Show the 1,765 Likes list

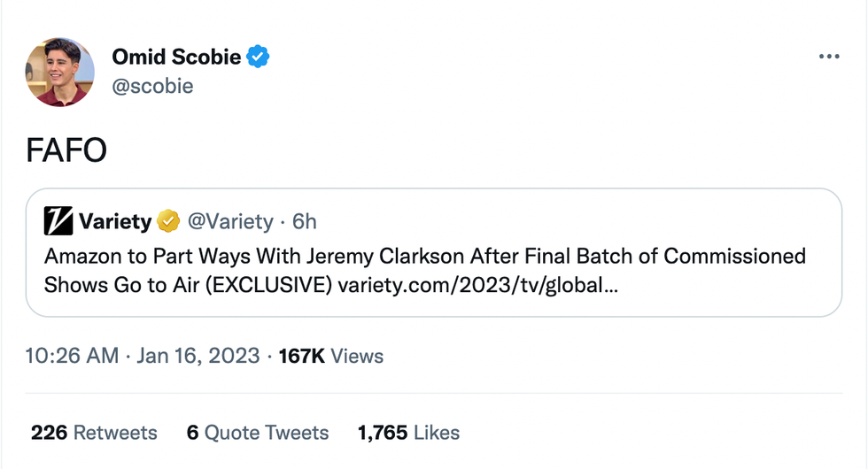(408, 433)
